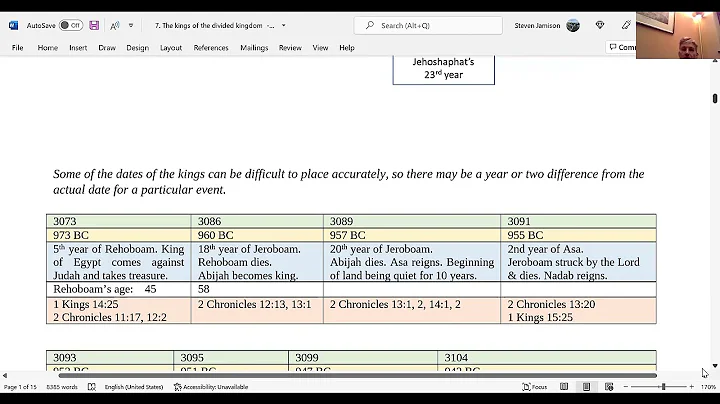Click the vertical scrollbar down arrow
This screenshot has height=404, width=720.
pos(714,366)
